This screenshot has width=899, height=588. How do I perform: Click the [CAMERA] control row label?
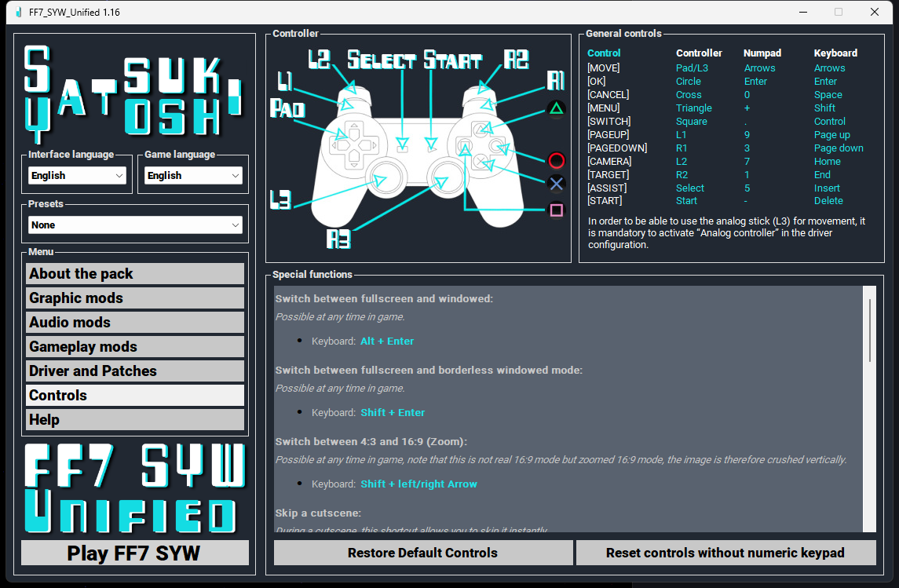coord(609,162)
